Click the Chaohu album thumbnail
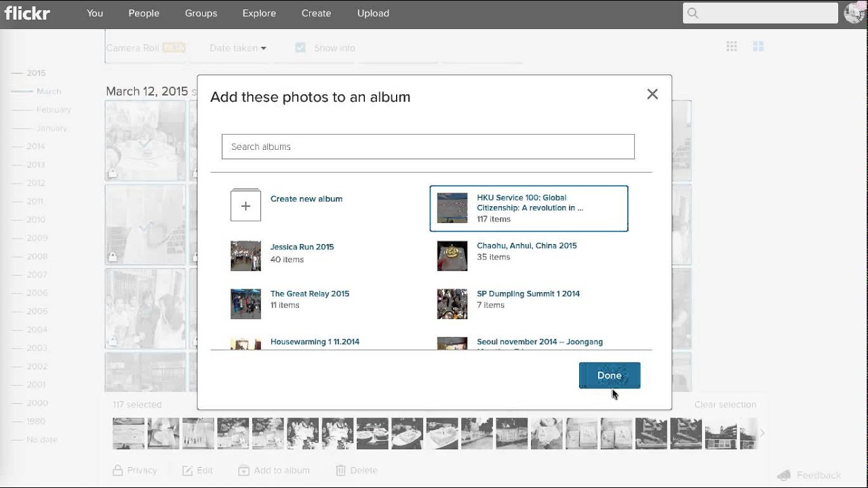868x488 pixels. click(x=452, y=256)
